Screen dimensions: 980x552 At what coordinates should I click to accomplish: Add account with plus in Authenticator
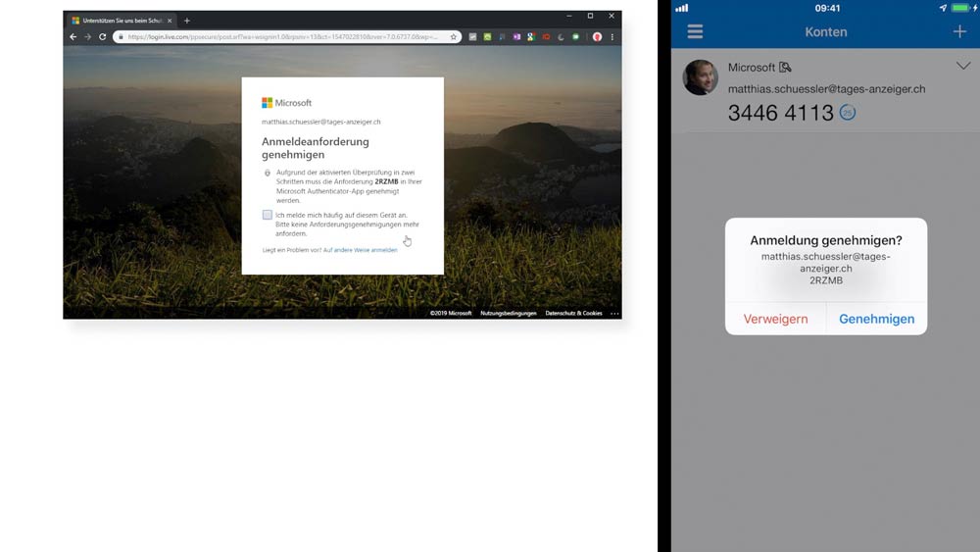[x=959, y=31]
